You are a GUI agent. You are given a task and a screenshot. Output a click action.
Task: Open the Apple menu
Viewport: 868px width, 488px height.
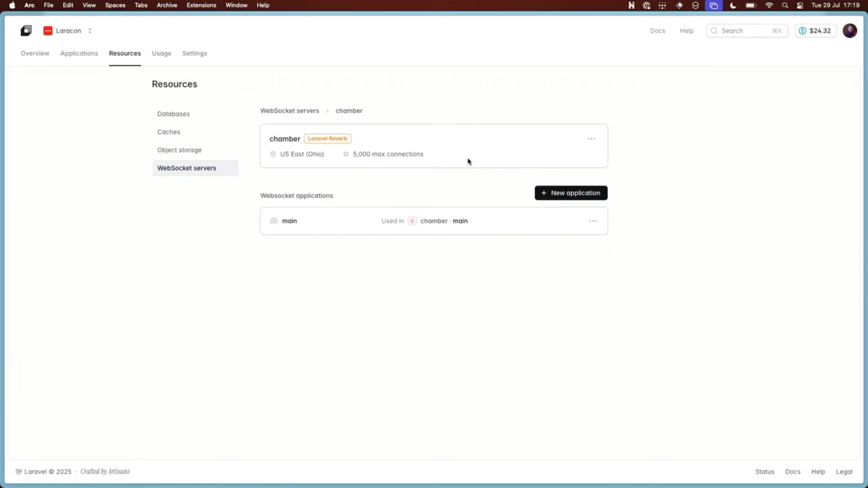coord(12,5)
